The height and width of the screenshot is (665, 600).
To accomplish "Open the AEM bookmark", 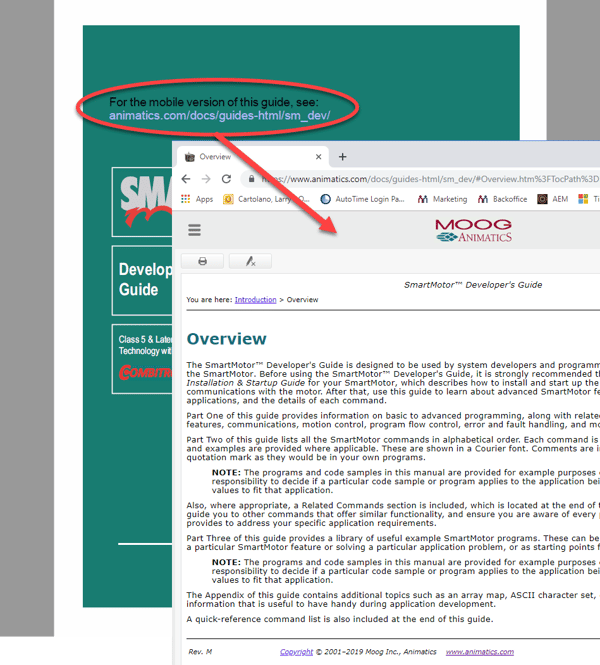I will click(553, 199).
